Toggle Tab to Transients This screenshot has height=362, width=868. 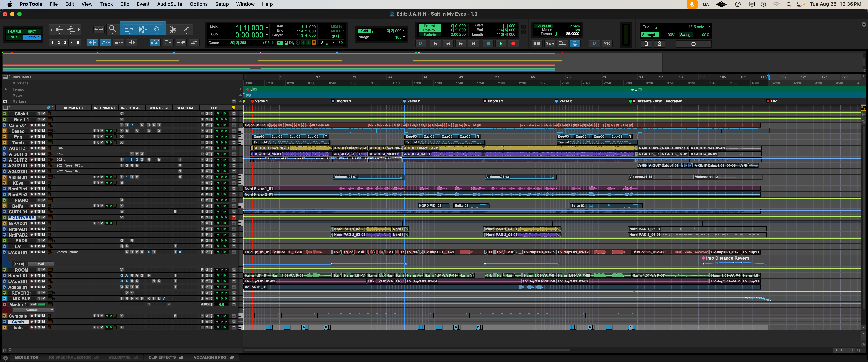click(92, 43)
